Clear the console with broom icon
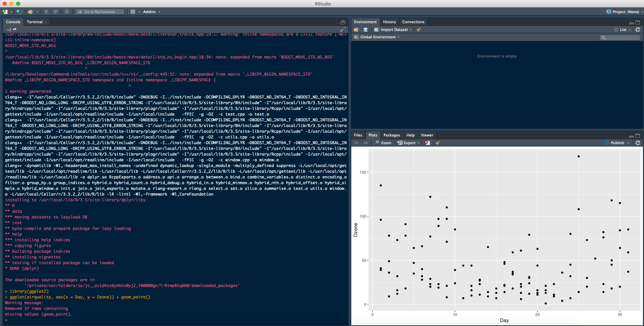The width and height of the screenshot is (644, 326). [x=343, y=30]
